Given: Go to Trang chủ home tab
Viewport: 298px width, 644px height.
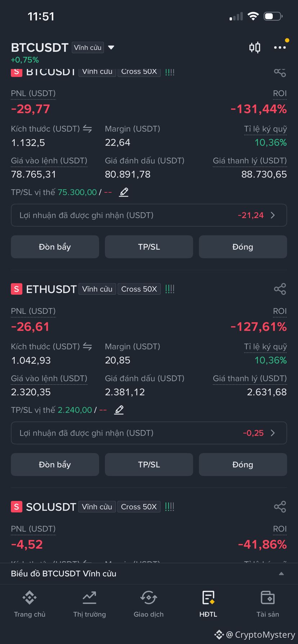Looking at the screenshot, I should [x=30, y=604].
